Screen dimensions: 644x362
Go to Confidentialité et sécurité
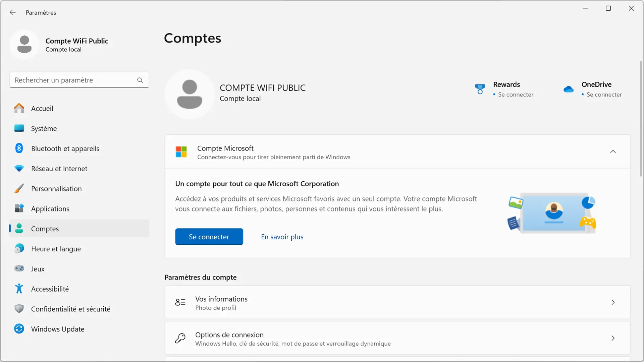(79, 309)
